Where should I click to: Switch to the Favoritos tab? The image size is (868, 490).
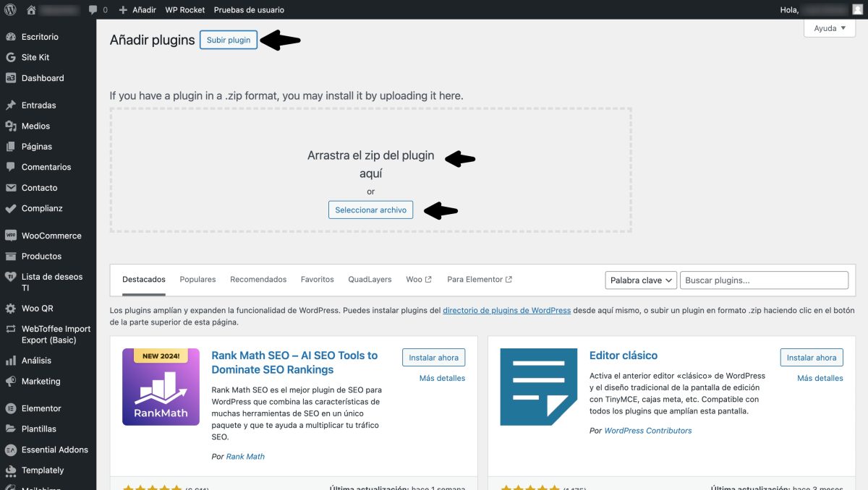click(317, 279)
